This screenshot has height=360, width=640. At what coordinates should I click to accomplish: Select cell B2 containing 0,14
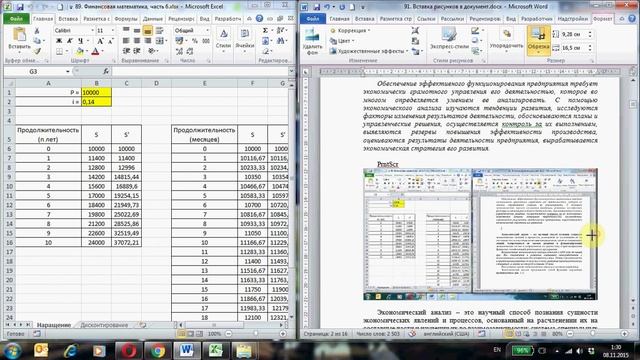pos(96,102)
